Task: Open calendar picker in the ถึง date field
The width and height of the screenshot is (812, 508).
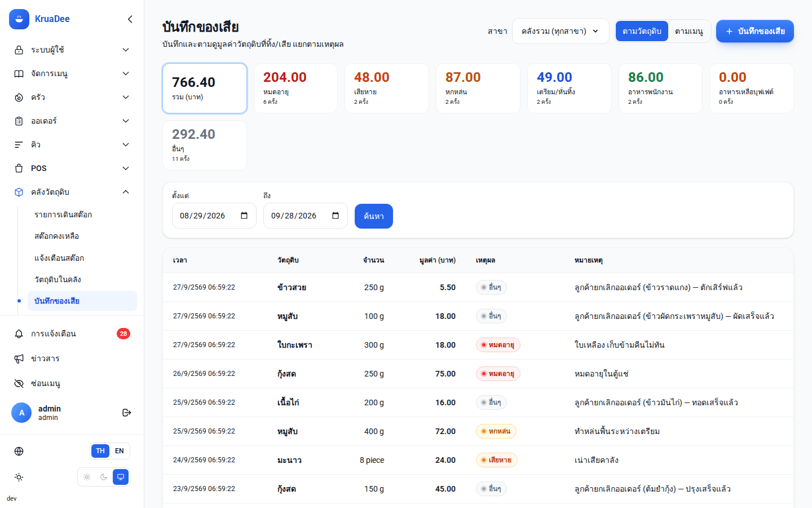Action: 336,216
